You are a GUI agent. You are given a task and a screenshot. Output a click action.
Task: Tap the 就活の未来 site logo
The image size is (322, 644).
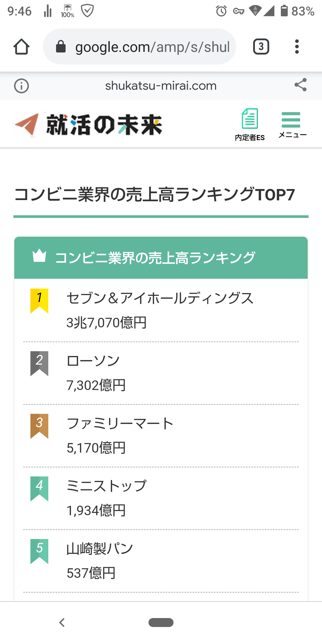tap(89, 125)
